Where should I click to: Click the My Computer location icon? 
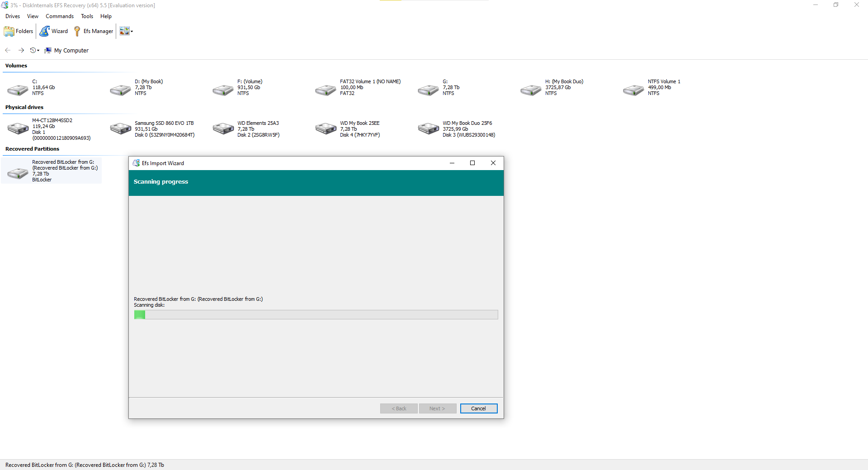click(x=48, y=50)
